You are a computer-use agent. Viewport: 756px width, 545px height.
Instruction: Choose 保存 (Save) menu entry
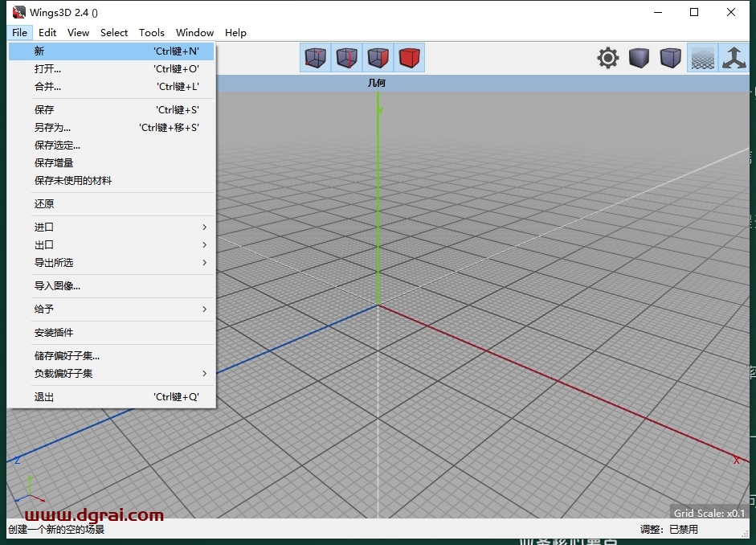point(112,110)
